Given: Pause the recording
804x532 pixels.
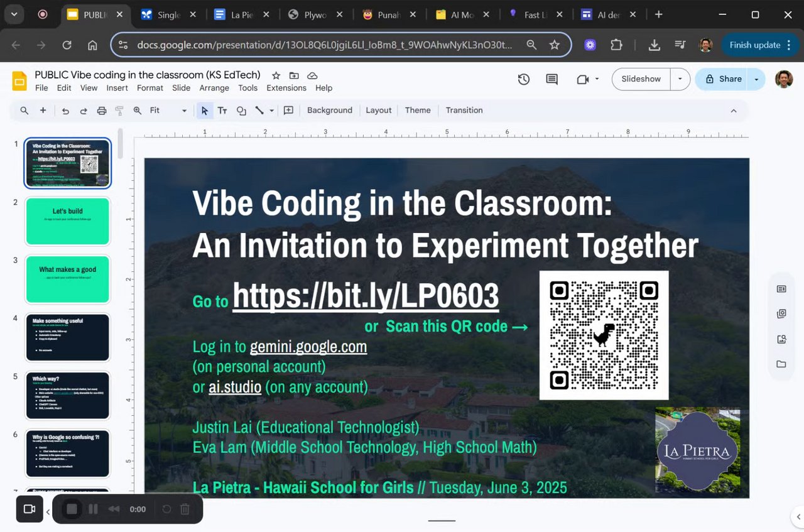Looking at the screenshot, I should [x=93, y=509].
